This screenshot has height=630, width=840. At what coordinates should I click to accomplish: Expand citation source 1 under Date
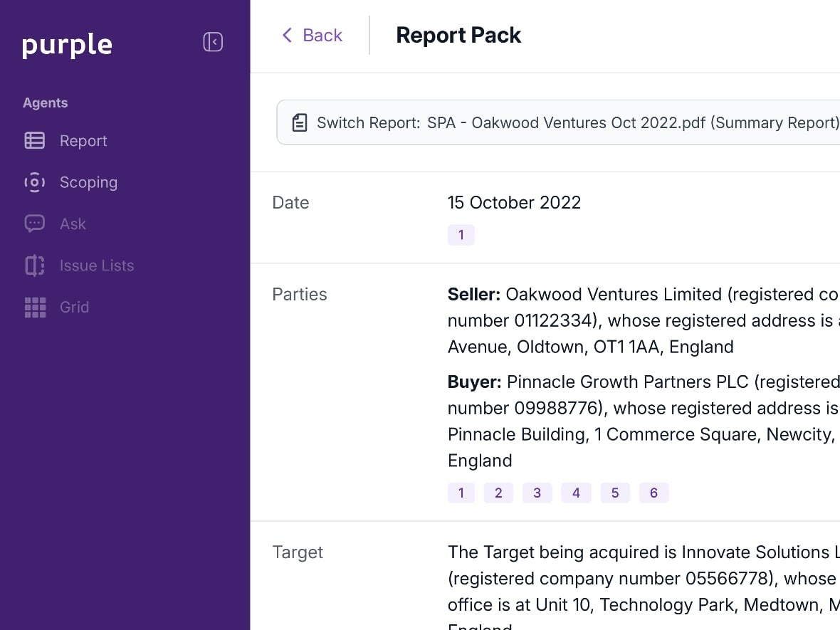[x=461, y=234]
